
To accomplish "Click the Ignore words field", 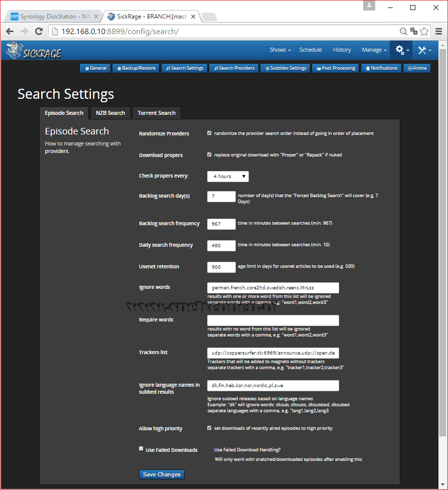I will 273,288.
